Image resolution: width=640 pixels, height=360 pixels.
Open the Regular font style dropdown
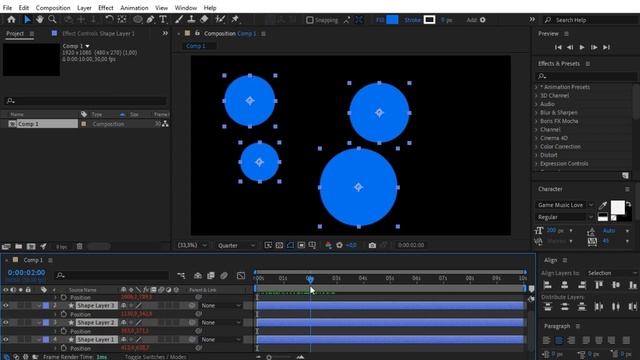(564, 217)
